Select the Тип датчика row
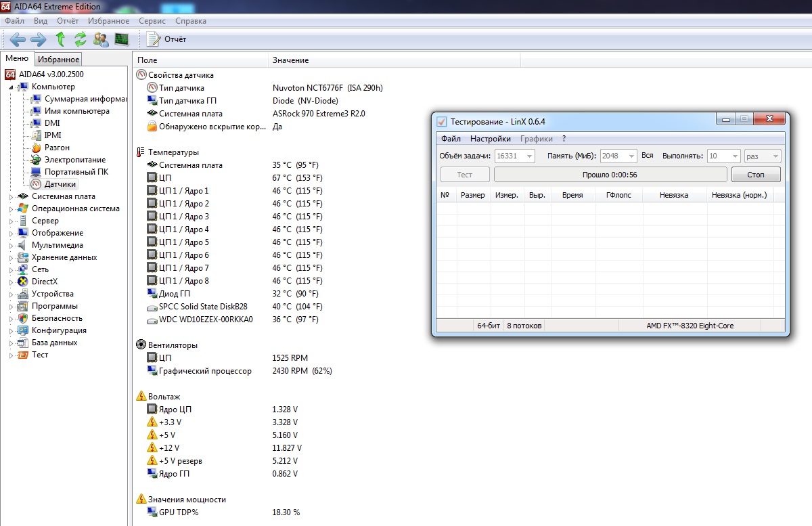812x526 pixels. point(265,88)
